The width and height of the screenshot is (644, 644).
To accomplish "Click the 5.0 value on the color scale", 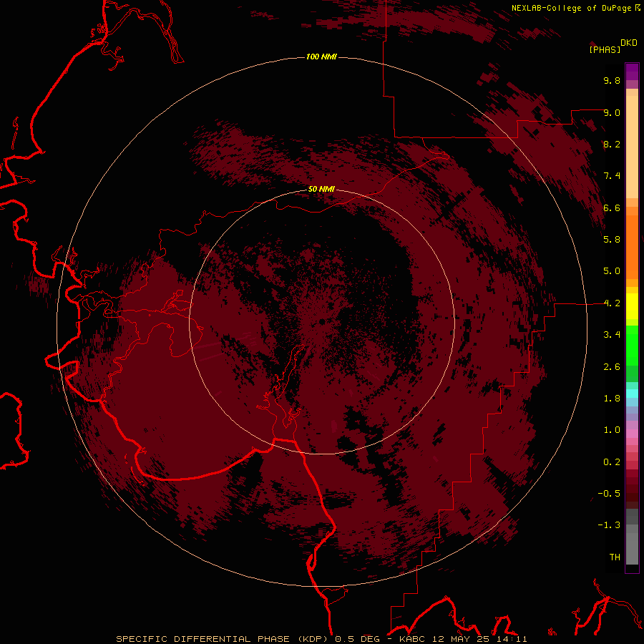I will 612,271.
